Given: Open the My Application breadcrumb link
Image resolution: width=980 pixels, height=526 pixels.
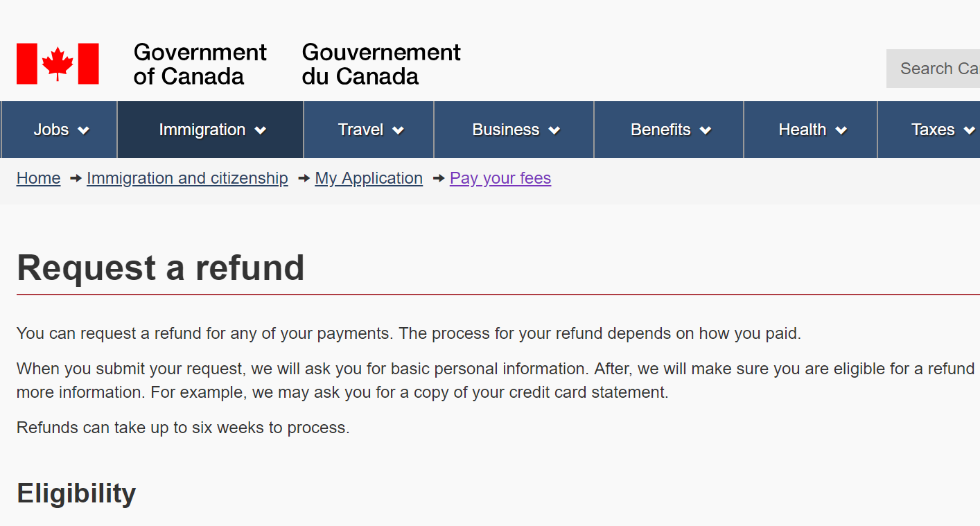Looking at the screenshot, I should click(x=369, y=178).
